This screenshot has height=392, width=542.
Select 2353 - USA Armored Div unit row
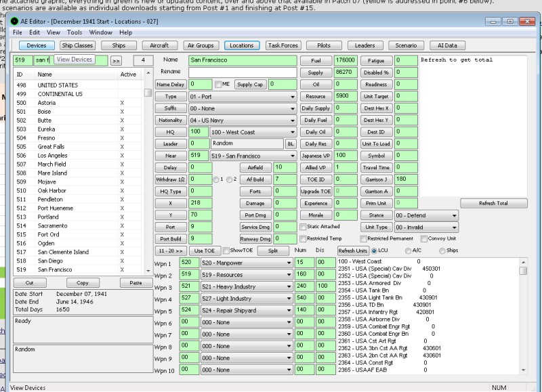point(384,283)
